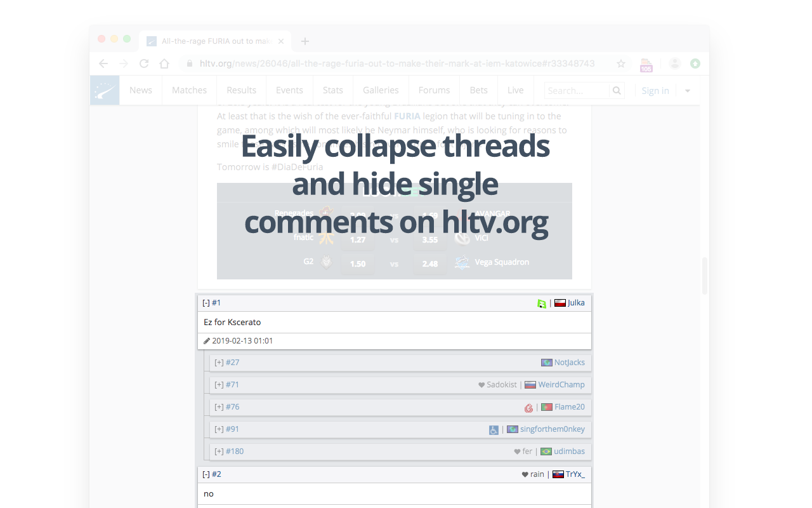Open the Live menu
The width and height of the screenshot is (812, 508).
pos(516,90)
